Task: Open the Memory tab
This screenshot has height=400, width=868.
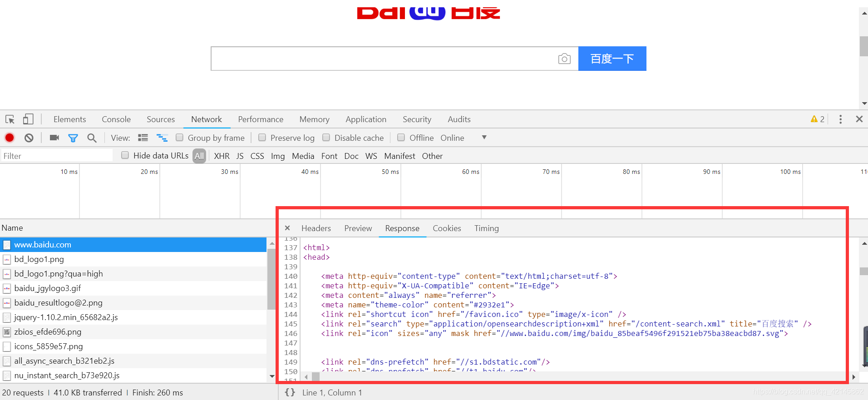Action: click(x=315, y=119)
